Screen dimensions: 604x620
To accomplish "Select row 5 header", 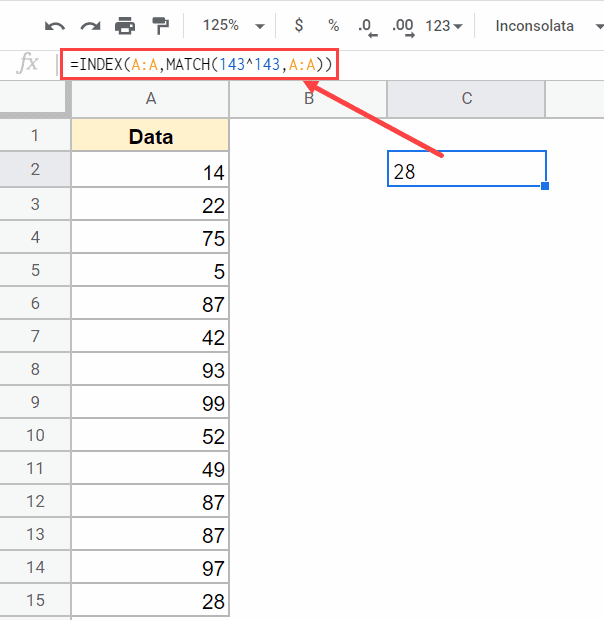I will [35, 270].
